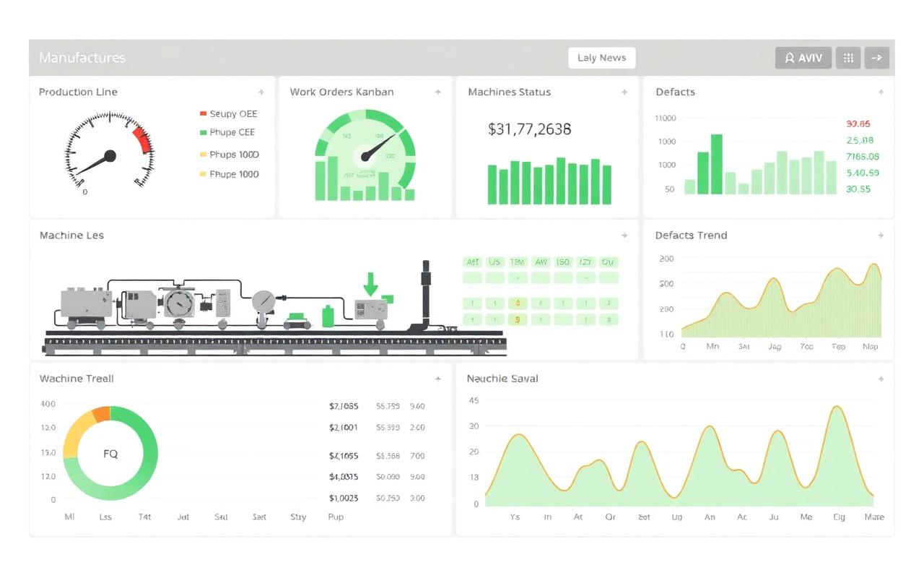Click the $1,0023 row in Wachine Treall
924x578 pixels.
coord(377,498)
